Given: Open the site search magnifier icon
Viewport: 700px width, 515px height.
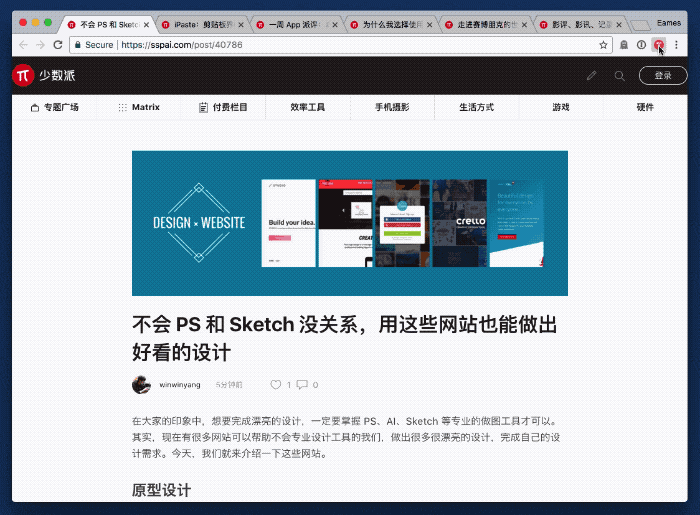Looking at the screenshot, I should 620,75.
